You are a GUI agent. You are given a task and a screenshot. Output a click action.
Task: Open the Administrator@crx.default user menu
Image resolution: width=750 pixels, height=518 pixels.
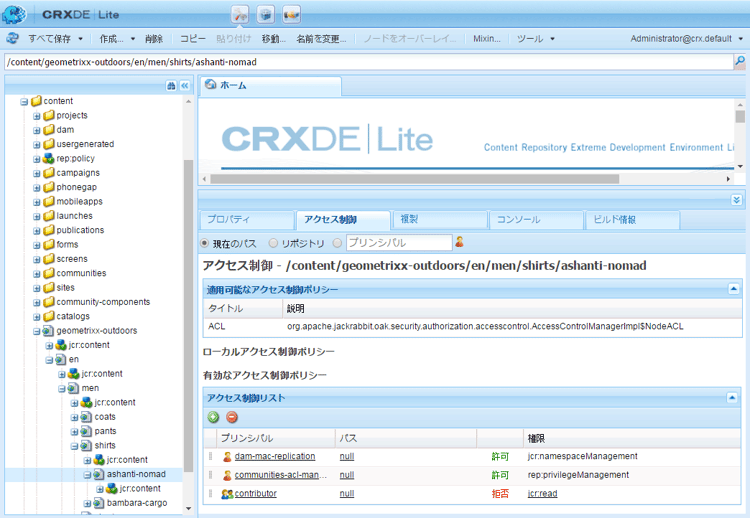coord(686,39)
